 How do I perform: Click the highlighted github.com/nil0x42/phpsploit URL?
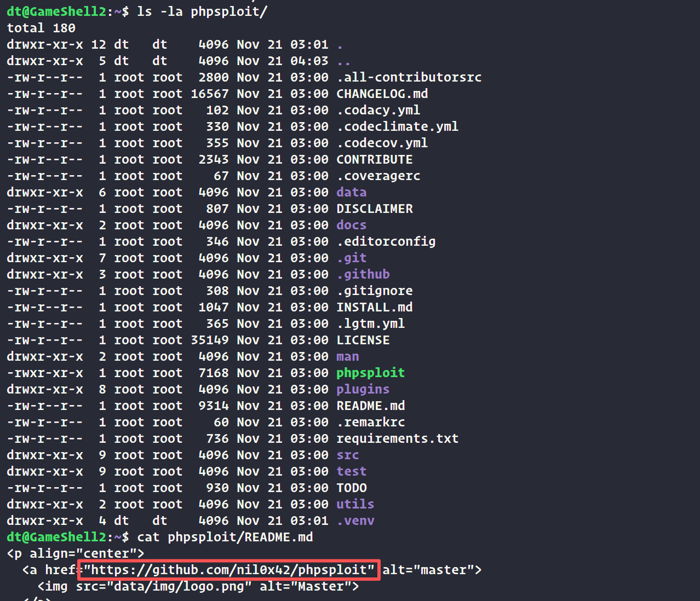pyautogui.click(x=228, y=570)
